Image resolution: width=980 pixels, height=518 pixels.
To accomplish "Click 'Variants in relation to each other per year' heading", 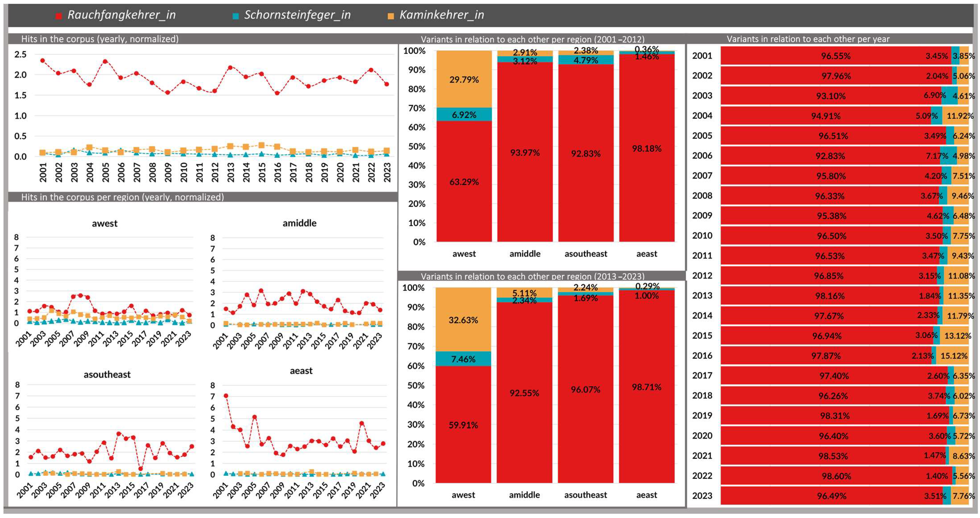I will tap(808, 39).
